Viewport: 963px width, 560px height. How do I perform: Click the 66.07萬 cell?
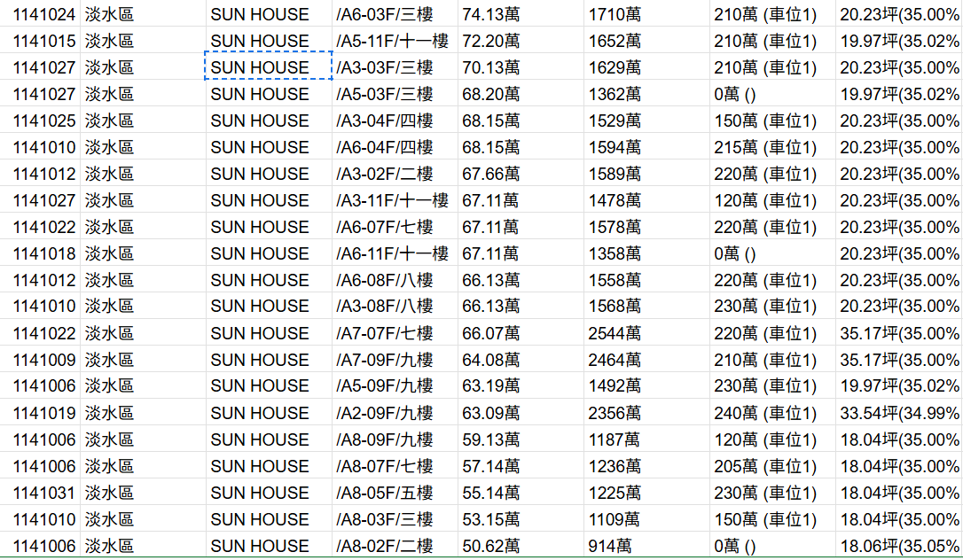[x=521, y=332]
